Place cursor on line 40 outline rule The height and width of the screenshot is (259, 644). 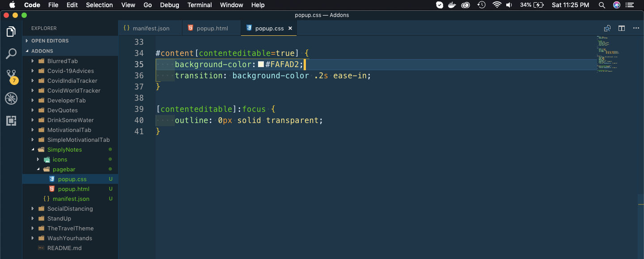[249, 120]
